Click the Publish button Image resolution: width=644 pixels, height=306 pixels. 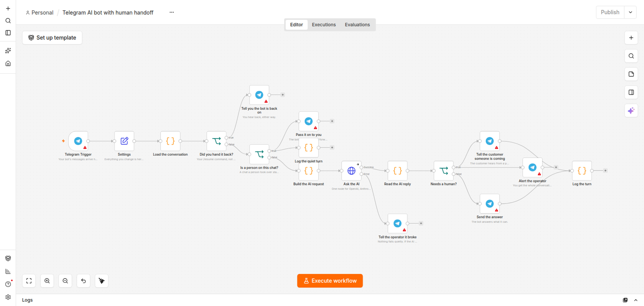click(x=610, y=12)
